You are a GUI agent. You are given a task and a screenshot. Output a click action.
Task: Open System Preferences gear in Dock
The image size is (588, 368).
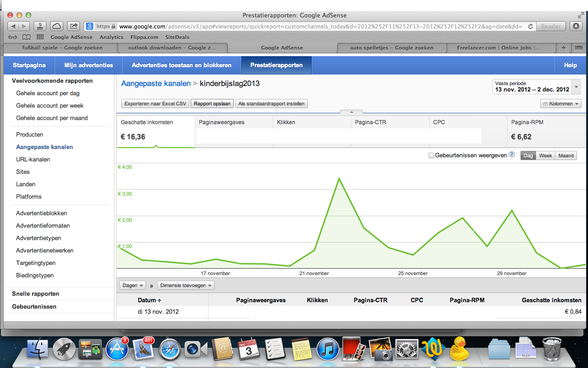407,350
